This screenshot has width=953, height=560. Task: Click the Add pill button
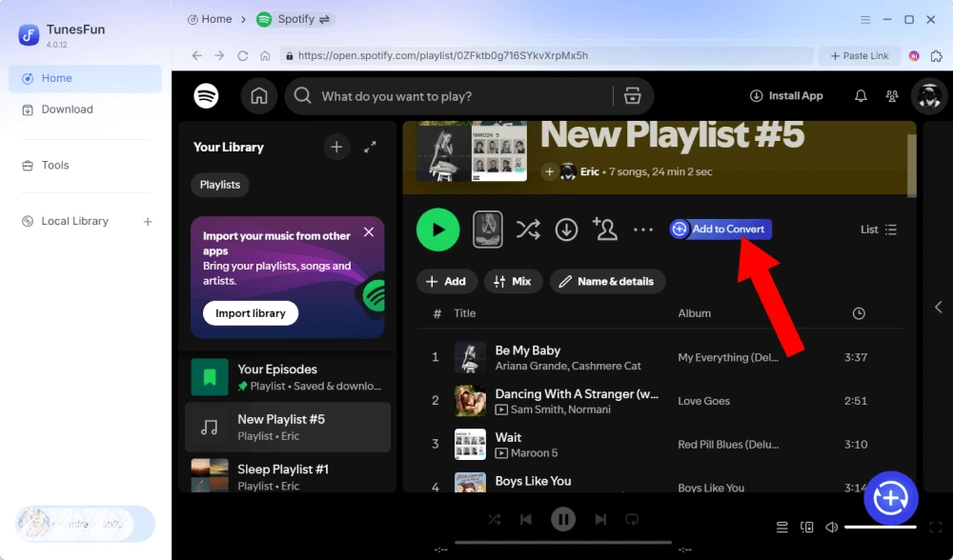[x=446, y=282]
